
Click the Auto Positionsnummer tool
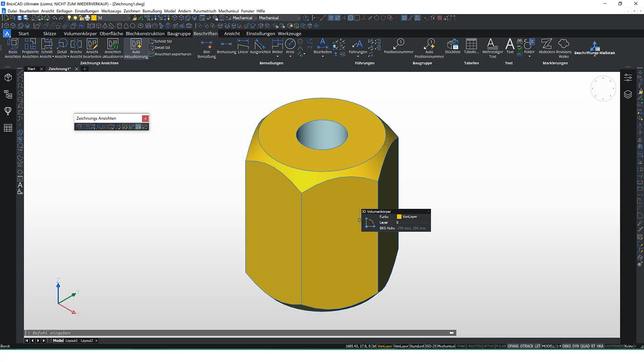[x=429, y=49]
